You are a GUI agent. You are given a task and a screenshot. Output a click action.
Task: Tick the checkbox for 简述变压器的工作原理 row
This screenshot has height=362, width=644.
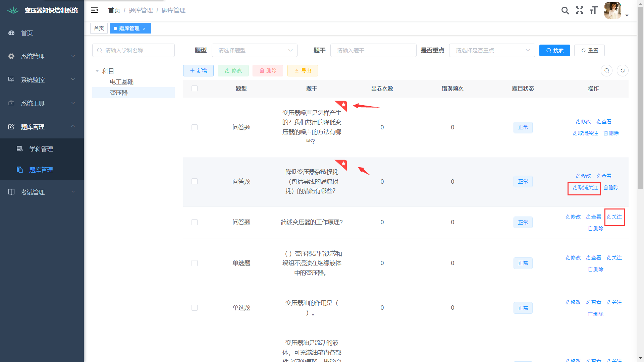pos(195,222)
